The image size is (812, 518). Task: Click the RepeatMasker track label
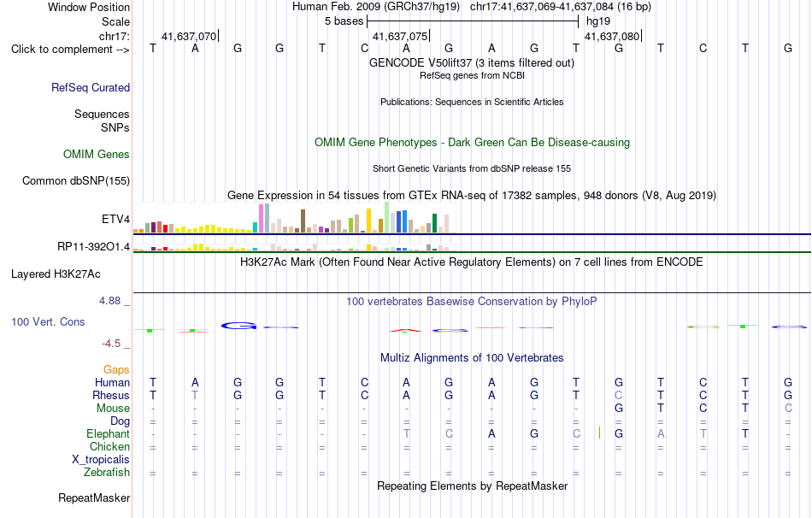(x=94, y=497)
